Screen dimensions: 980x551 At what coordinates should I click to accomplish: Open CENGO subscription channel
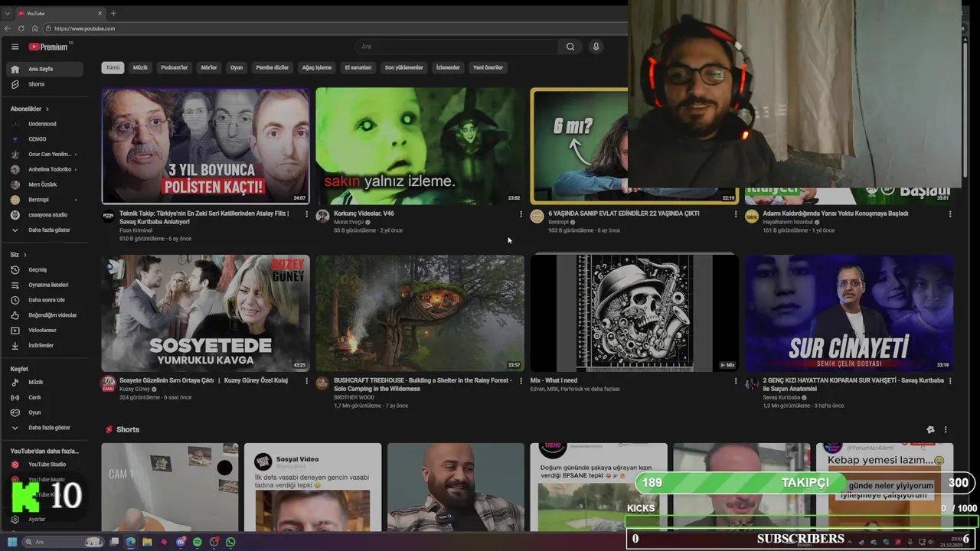[x=44, y=139]
